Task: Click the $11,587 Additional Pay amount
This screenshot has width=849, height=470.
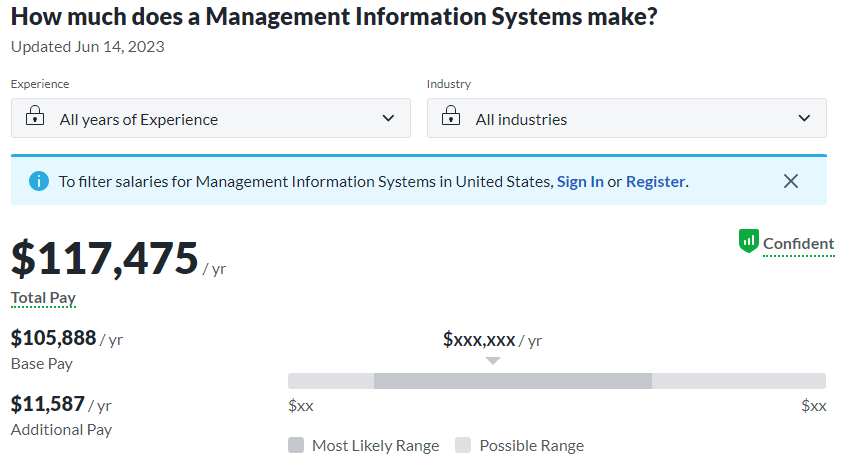Action: [x=48, y=404]
